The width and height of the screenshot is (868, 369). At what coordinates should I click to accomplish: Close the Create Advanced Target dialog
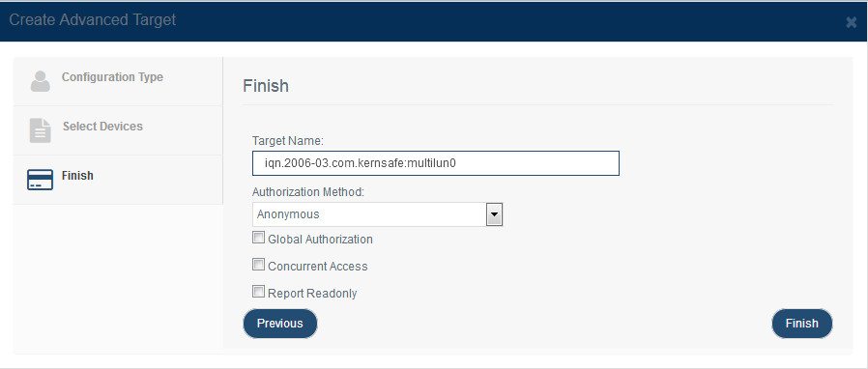click(852, 22)
